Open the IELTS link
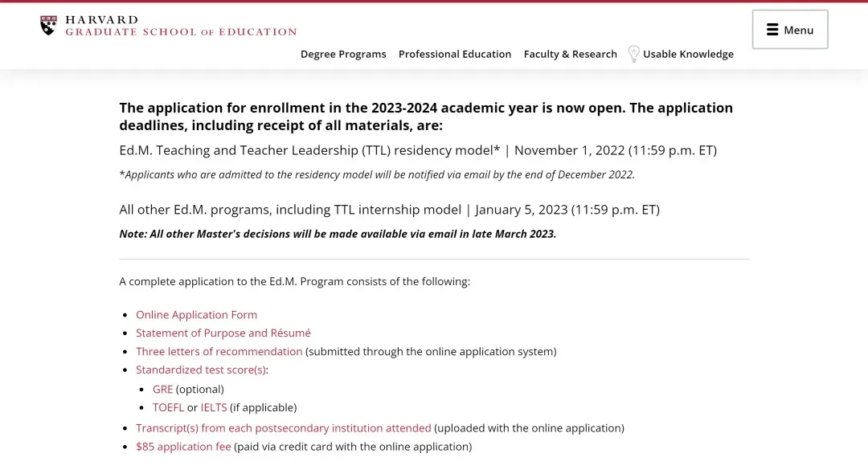Screen dimensions: 868x474 coord(214,407)
